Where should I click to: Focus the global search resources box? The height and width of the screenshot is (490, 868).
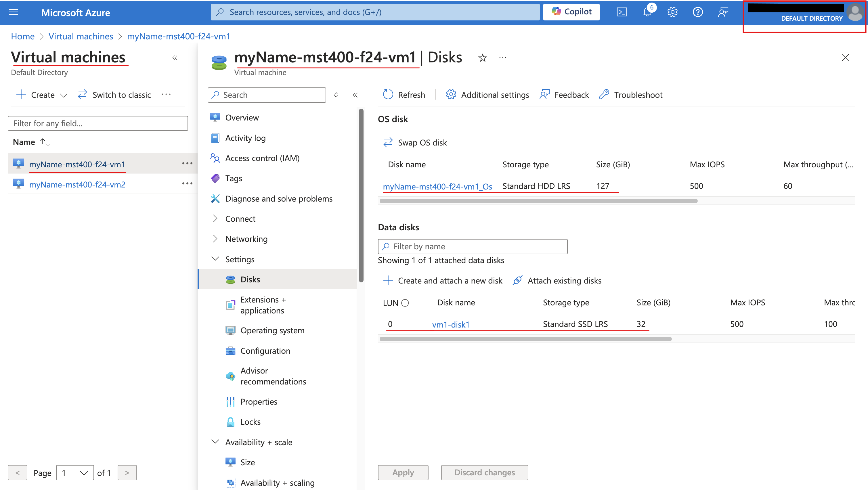coord(375,12)
